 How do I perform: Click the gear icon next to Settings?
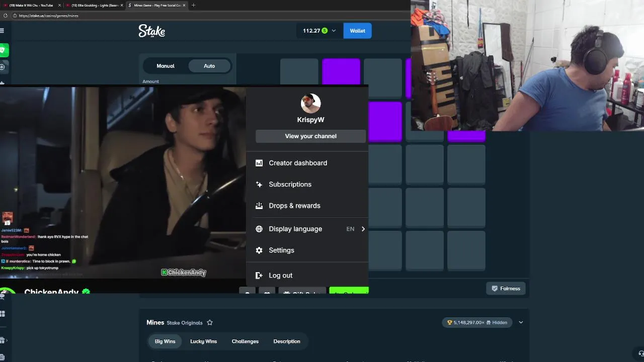click(259, 250)
